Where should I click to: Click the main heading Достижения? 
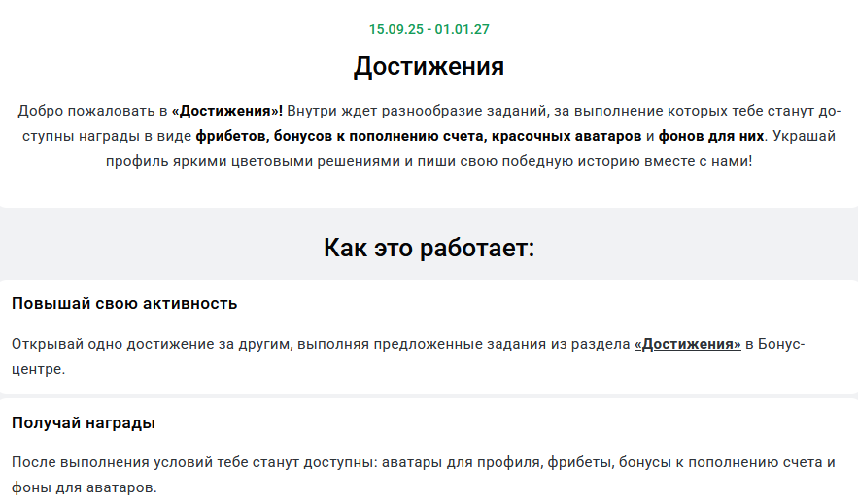coord(429,66)
